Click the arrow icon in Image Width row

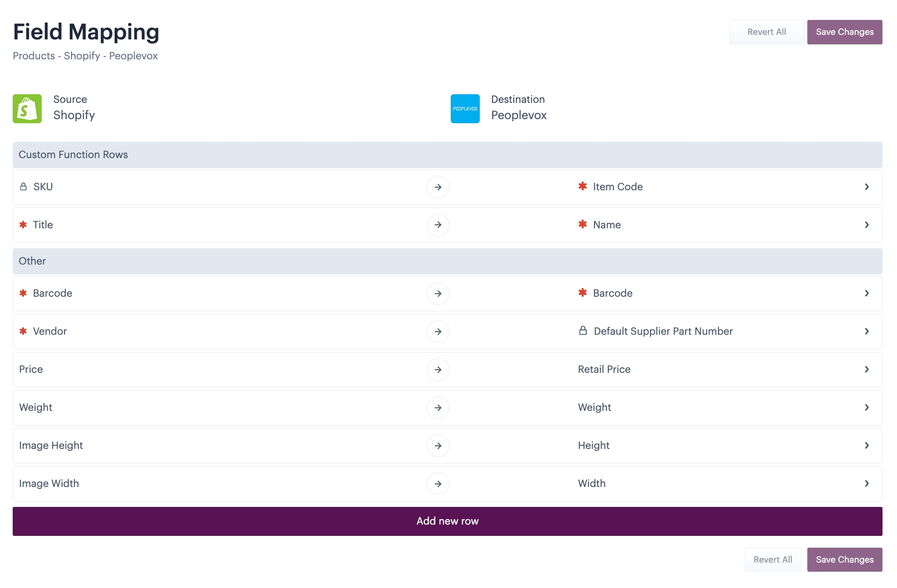coord(438,484)
